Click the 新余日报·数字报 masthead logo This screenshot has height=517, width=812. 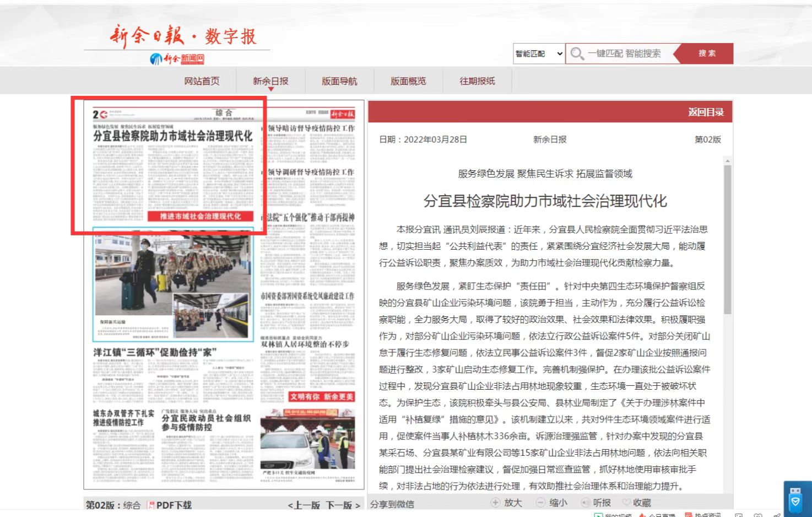click(183, 36)
